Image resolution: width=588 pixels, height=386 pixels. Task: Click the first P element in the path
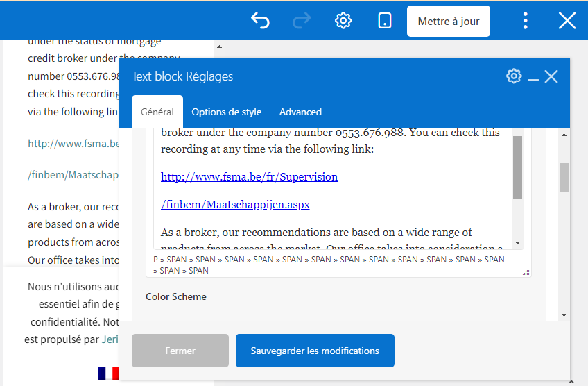pyautogui.click(x=155, y=260)
